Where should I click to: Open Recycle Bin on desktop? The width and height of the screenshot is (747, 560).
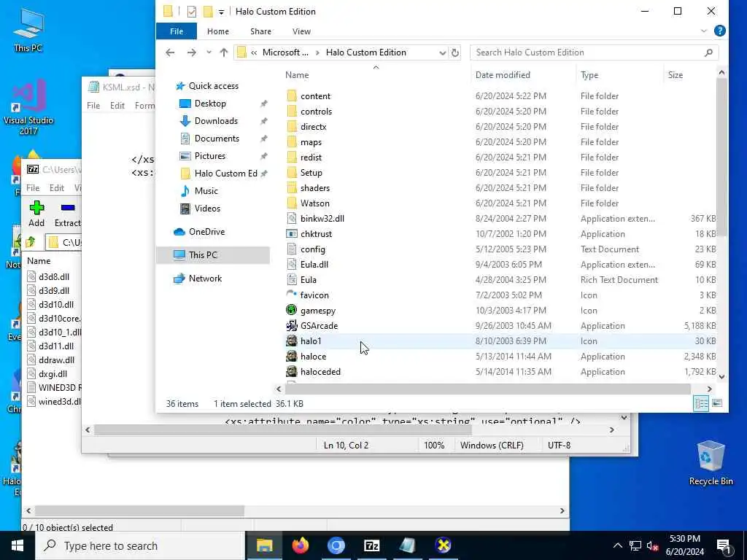coord(711,463)
